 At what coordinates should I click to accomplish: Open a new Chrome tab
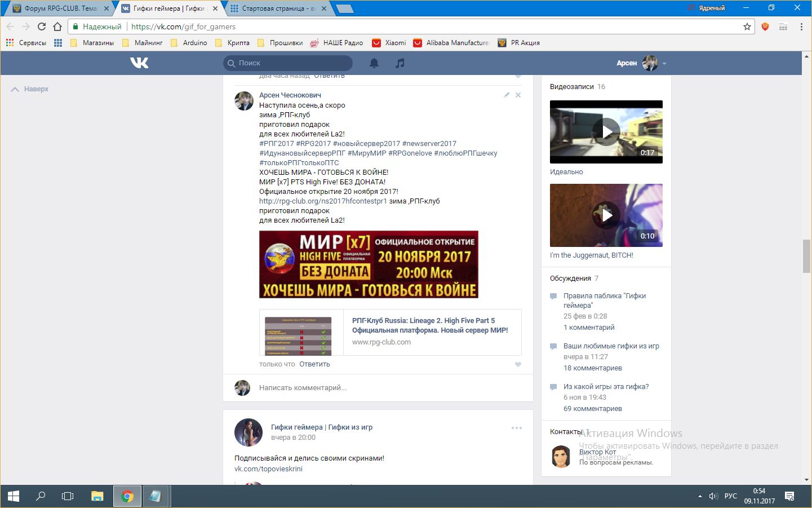click(x=344, y=8)
